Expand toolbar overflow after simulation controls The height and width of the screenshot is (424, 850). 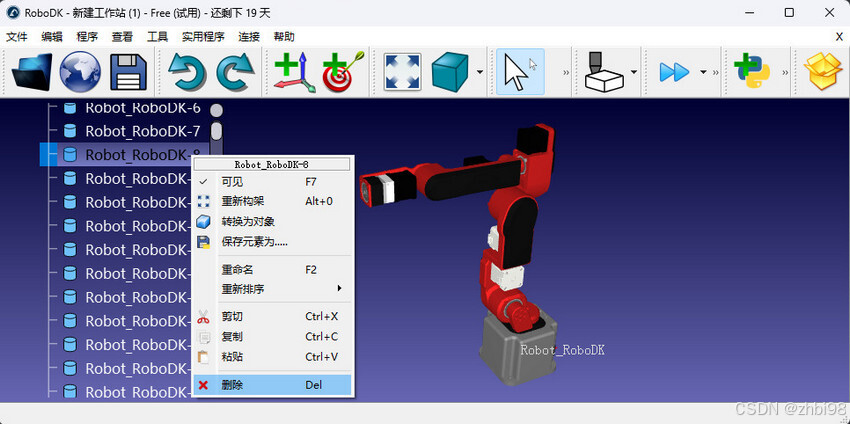[x=716, y=72]
